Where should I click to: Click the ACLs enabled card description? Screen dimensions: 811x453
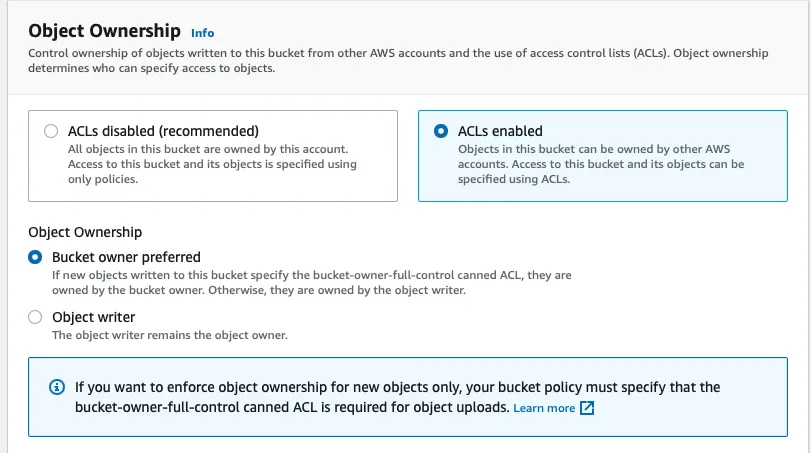coord(600,164)
